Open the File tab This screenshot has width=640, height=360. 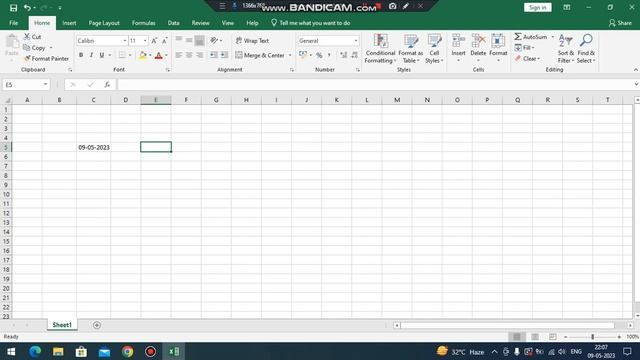[13, 23]
